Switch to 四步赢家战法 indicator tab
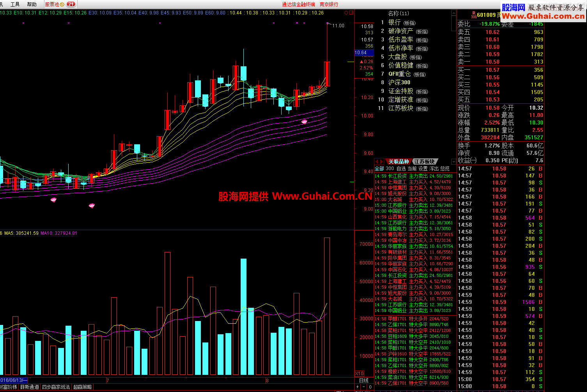Viewport: 587px width, 392px height. (56, 387)
